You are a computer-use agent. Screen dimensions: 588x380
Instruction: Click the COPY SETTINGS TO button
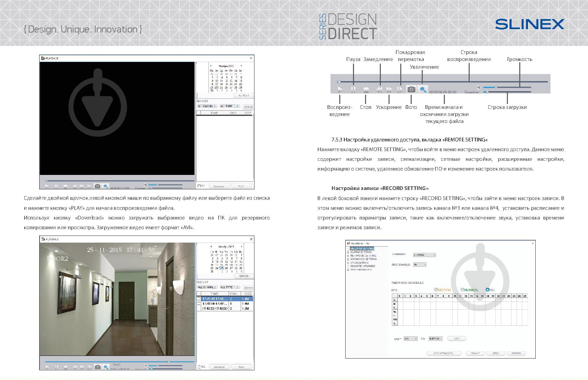pyautogui.click(x=444, y=354)
